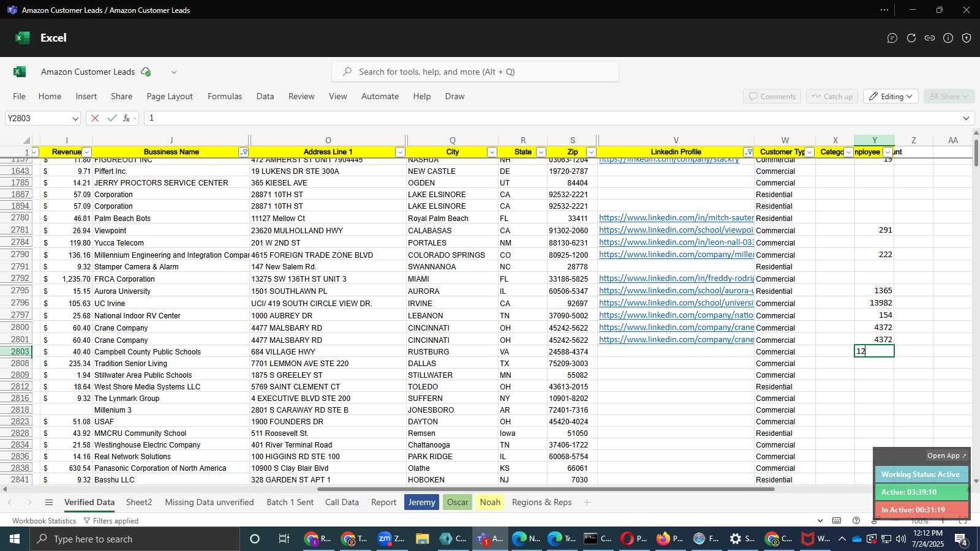This screenshot has height=551, width=980.
Task: Expand the Name Box dropdown arrow
Action: tap(75, 118)
